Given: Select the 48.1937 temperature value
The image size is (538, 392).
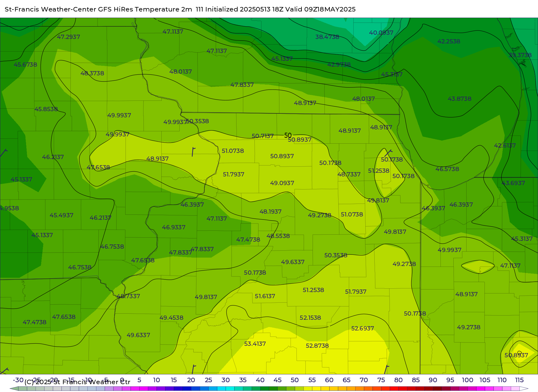Looking at the screenshot, I should 270,212.
